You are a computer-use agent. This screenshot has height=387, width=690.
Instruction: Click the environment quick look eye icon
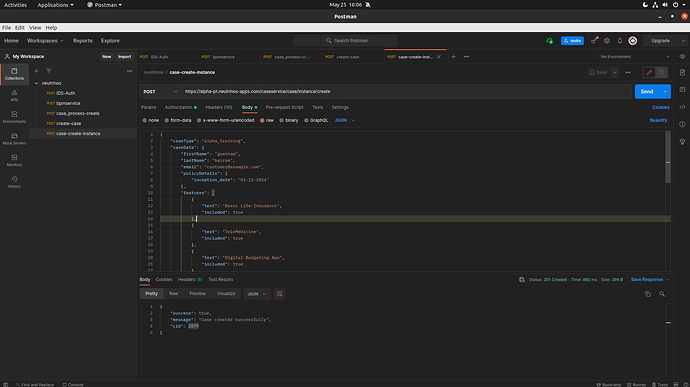pyautogui.click(x=682, y=57)
